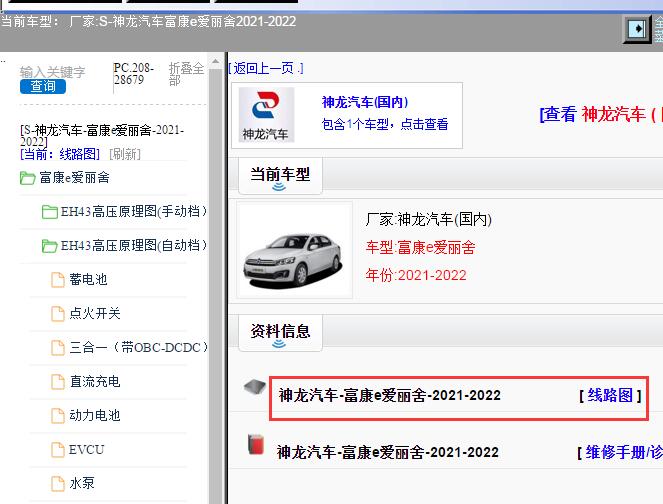Open the EVCU diagram entry
Image resolution: width=663 pixels, height=504 pixels.
pyautogui.click(x=87, y=449)
